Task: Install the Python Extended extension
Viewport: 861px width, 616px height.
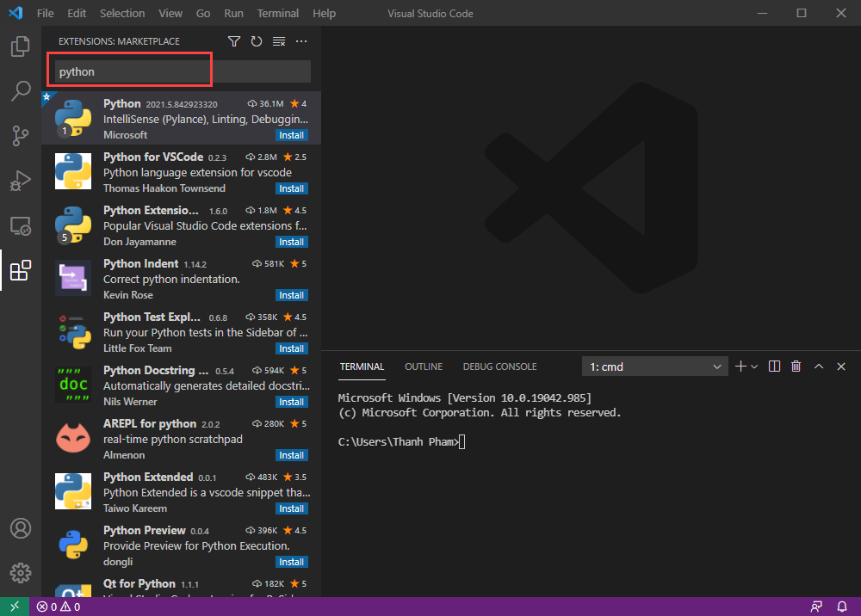Action: click(292, 508)
